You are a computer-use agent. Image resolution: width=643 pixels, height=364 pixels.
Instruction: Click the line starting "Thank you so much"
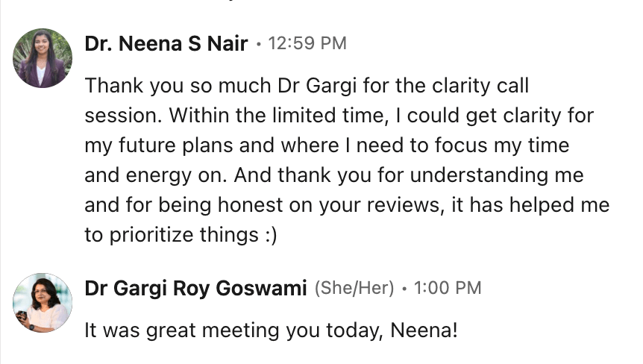tap(307, 86)
